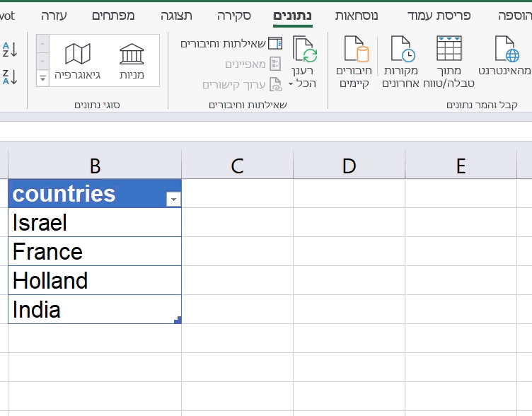532x416 pixels.
Task: Click the table resize handle below India
Action: pos(178,320)
